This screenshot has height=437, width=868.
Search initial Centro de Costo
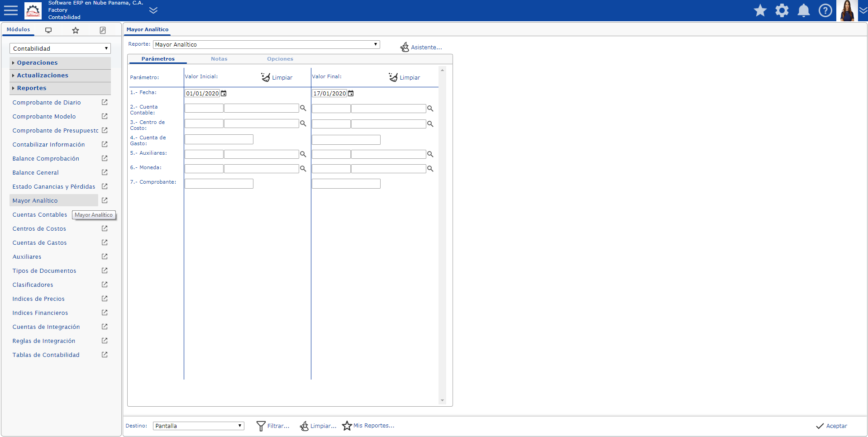(303, 123)
